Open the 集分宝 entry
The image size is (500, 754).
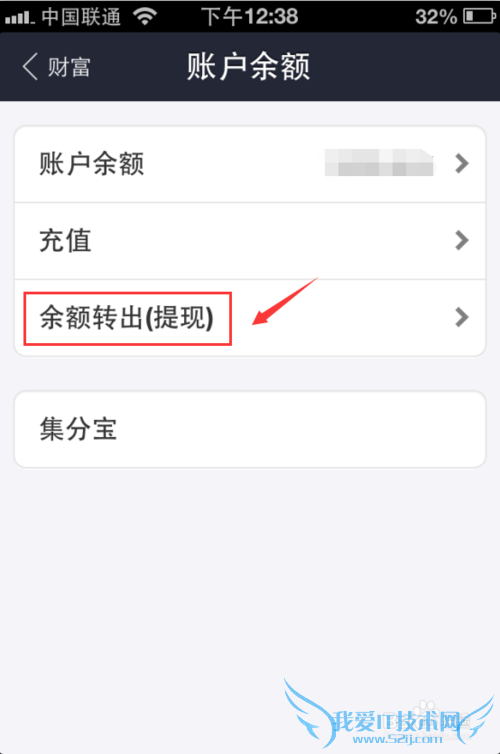[x=250, y=429]
